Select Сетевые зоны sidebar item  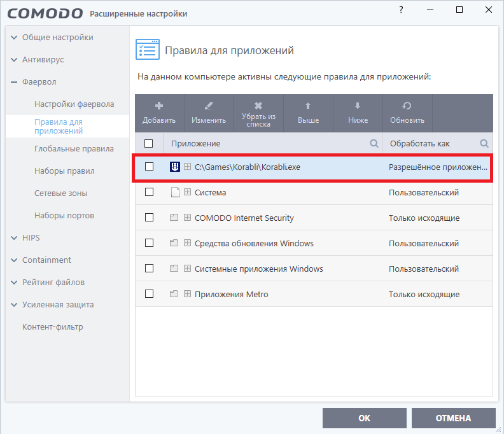pyautogui.click(x=60, y=193)
